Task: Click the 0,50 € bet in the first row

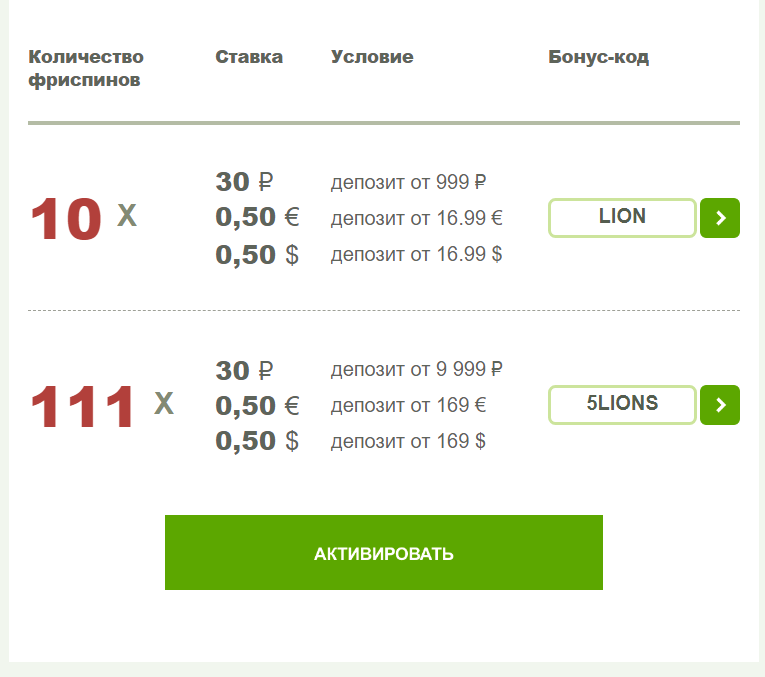Action: [x=257, y=218]
